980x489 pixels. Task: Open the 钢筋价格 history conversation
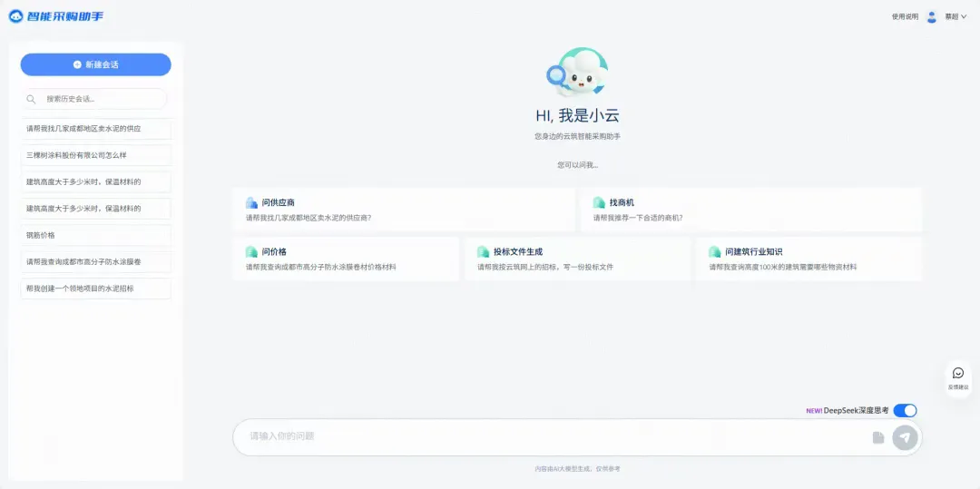coord(95,235)
